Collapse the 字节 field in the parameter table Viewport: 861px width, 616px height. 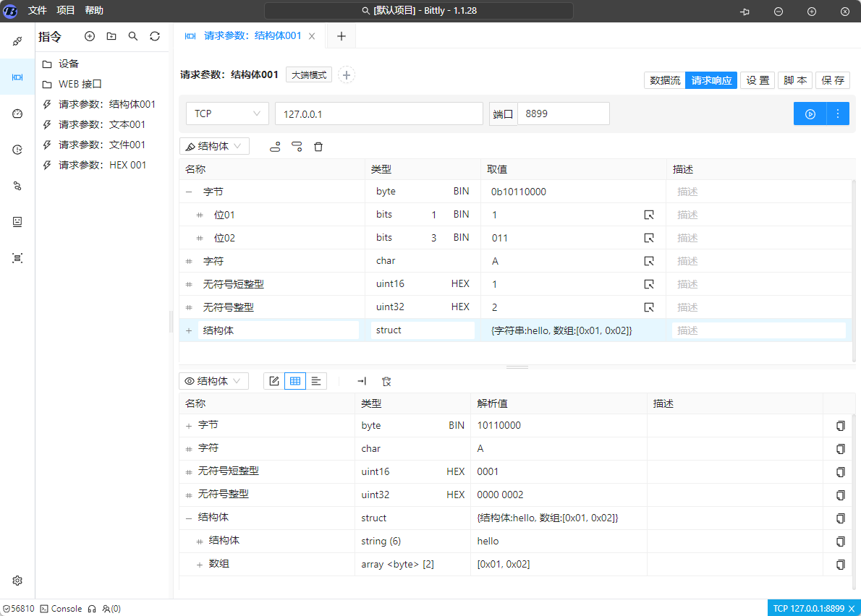coord(188,192)
